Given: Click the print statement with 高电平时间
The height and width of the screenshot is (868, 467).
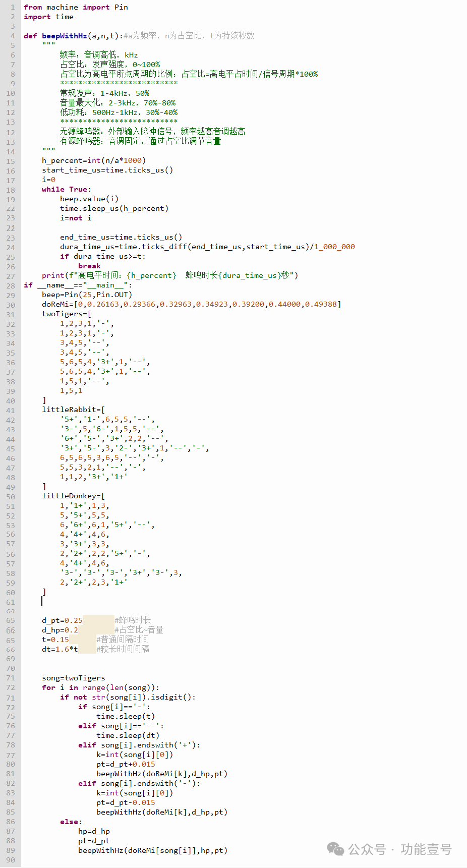Looking at the screenshot, I should [x=169, y=275].
